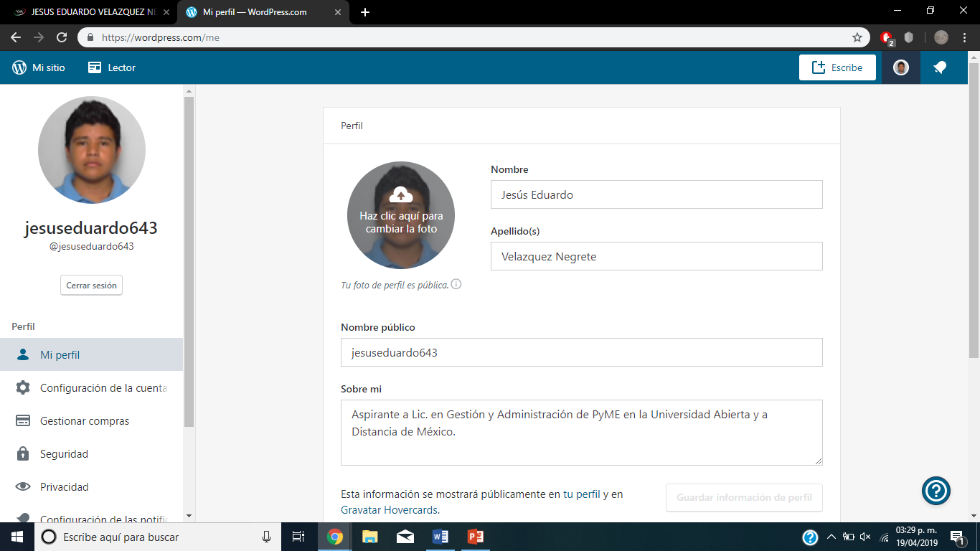Open a new browser tab
Viewport: 980px width, 551px height.
click(365, 12)
